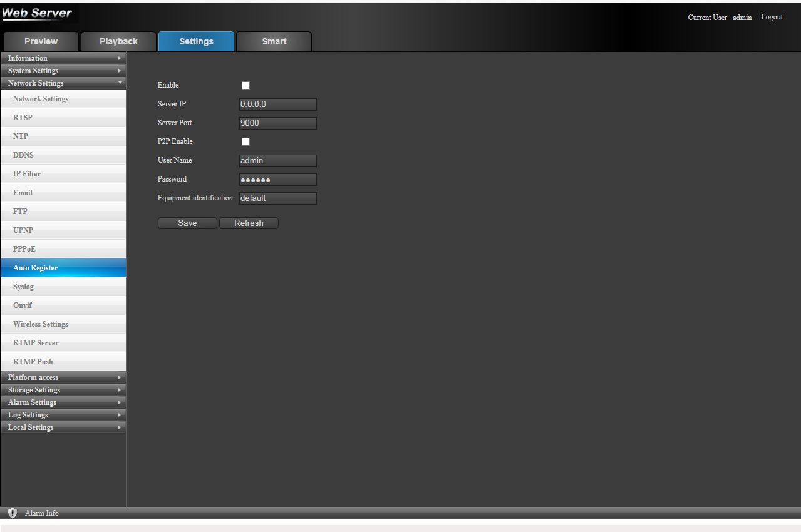The height and width of the screenshot is (532, 801).
Task: Select the Server Port field
Action: (x=277, y=123)
